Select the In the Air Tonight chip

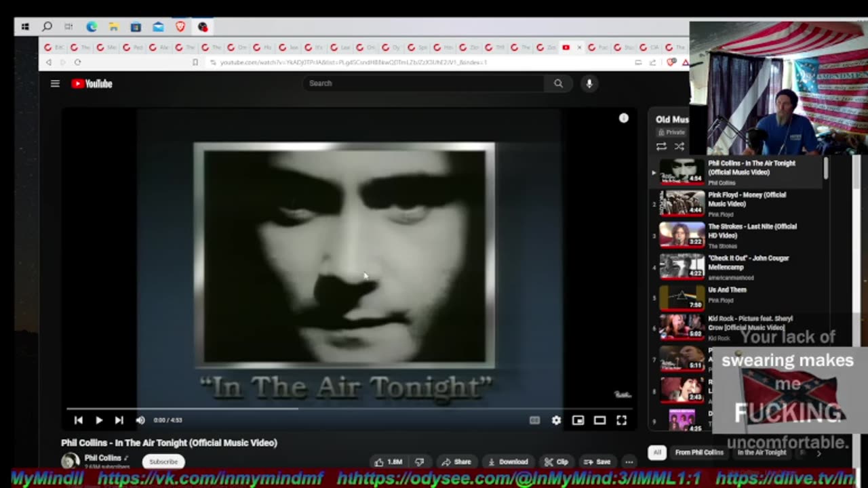762,452
